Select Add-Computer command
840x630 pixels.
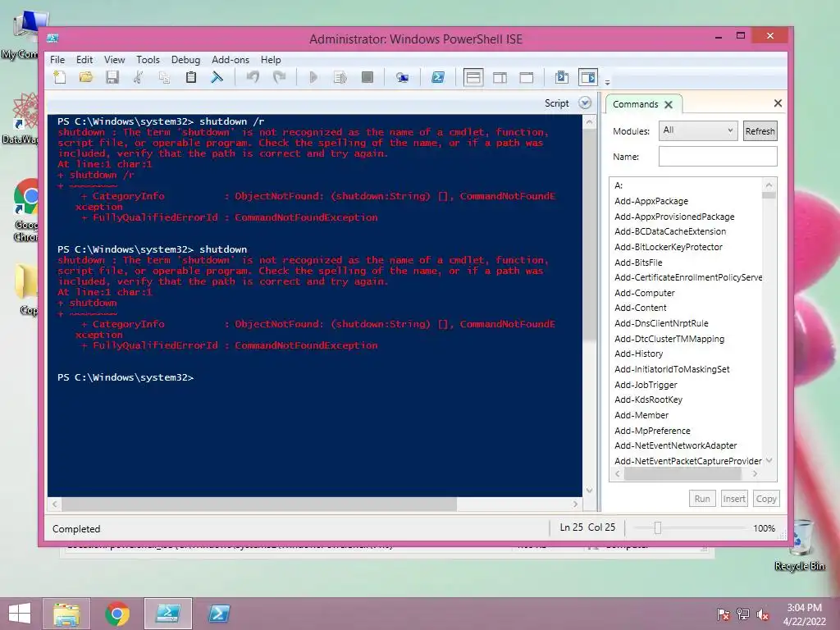coord(645,293)
